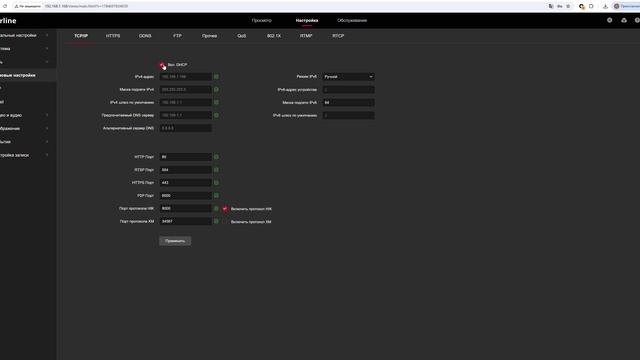640x360 pixels.
Task: Click the 'not secure' warning icon in address bar
Action: pos(17,6)
